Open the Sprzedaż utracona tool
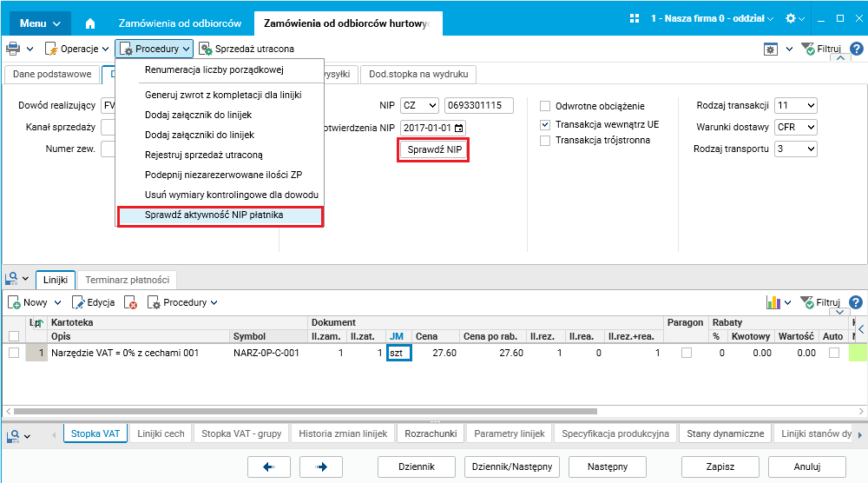 pos(247,50)
